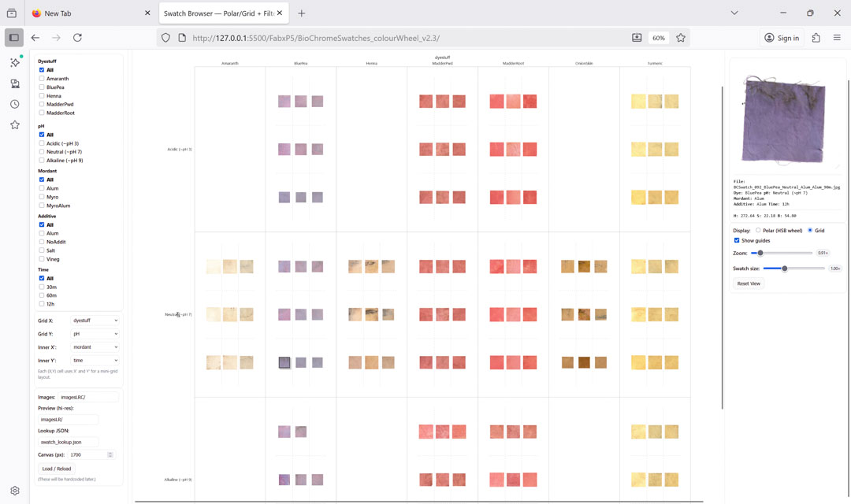Enable the BluePea dyestuff checkbox

point(42,87)
